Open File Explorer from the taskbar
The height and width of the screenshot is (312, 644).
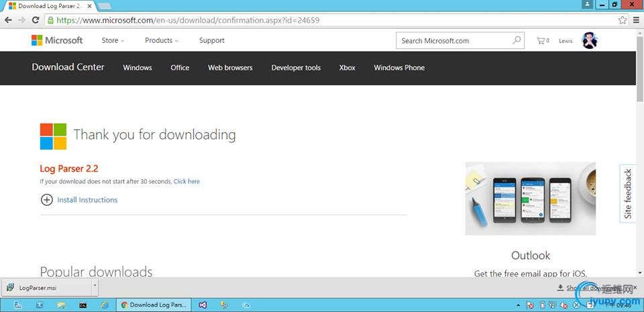[x=61, y=305]
